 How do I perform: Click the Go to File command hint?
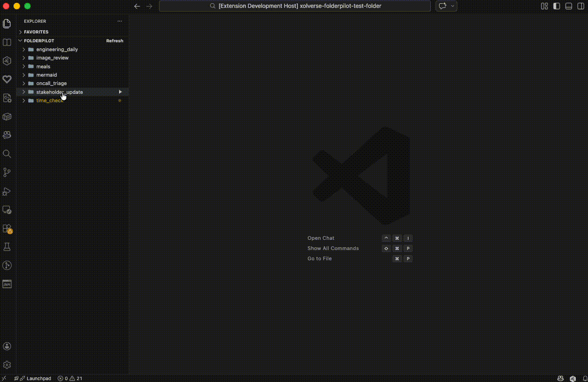coord(320,258)
